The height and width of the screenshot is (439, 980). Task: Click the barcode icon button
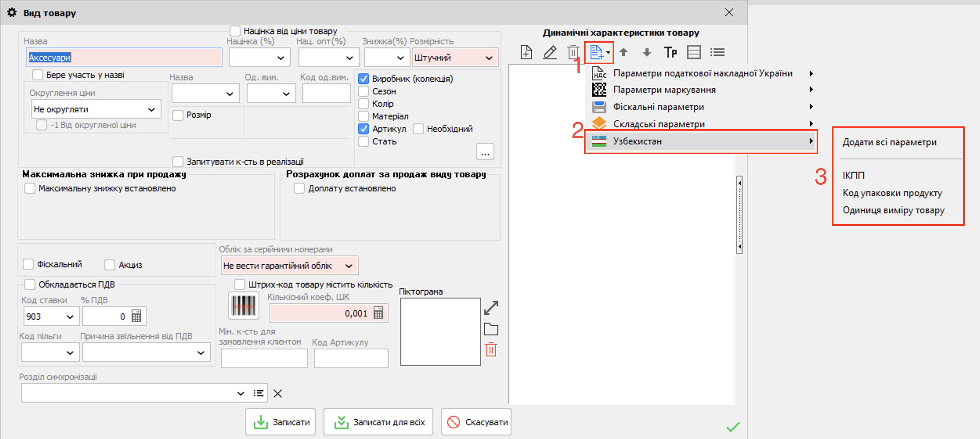[244, 306]
